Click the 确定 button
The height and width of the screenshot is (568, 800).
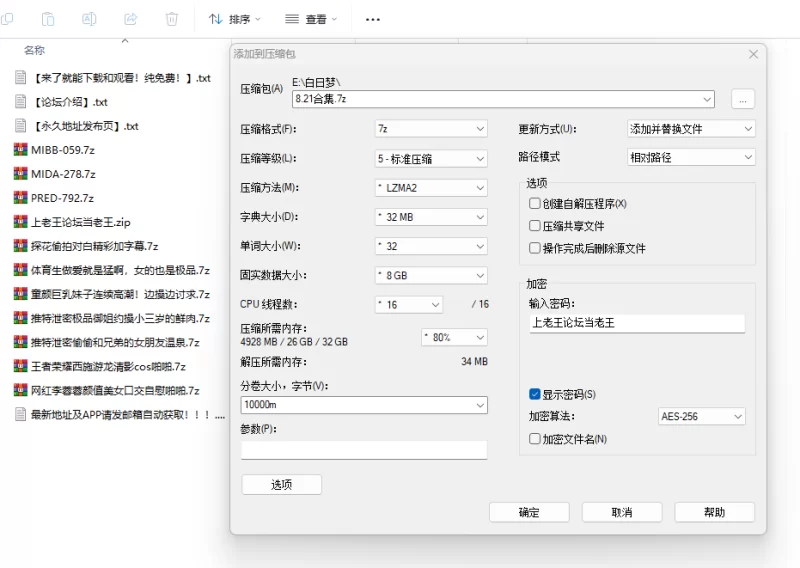pyautogui.click(x=529, y=512)
